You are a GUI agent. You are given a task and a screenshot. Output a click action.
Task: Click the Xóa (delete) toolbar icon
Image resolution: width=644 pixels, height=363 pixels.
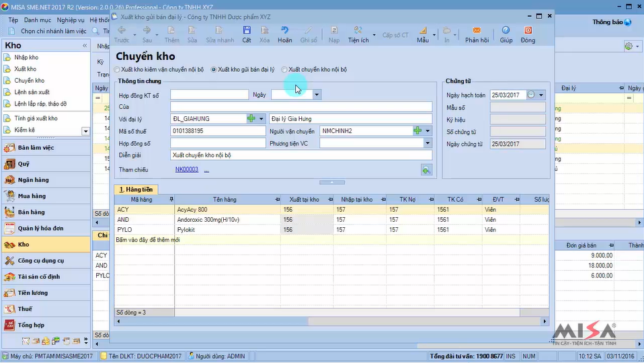[264, 30]
